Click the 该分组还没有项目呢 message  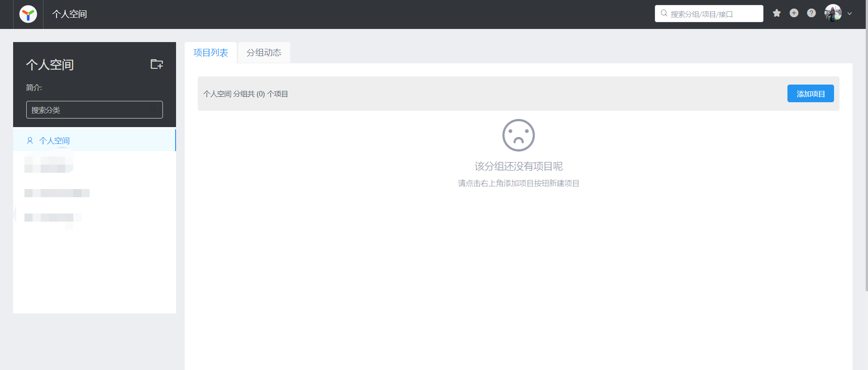coord(519,166)
